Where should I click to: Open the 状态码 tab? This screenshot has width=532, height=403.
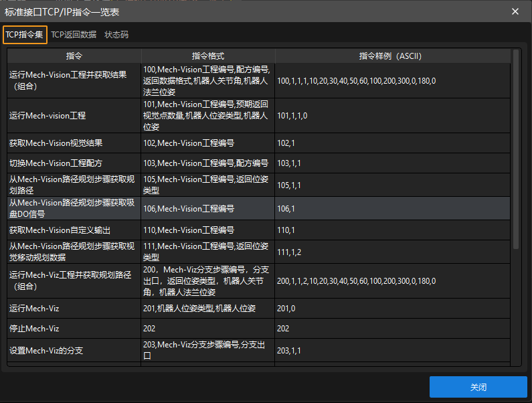[x=116, y=35]
